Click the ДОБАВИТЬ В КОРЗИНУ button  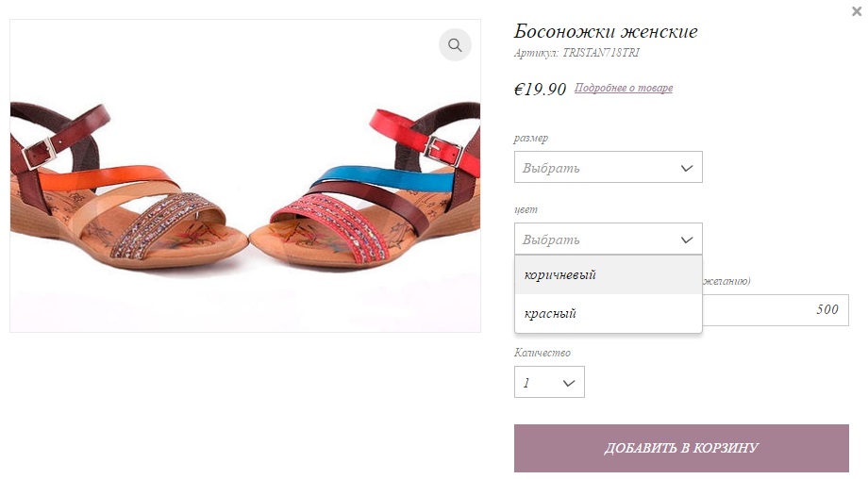click(681, 448)
